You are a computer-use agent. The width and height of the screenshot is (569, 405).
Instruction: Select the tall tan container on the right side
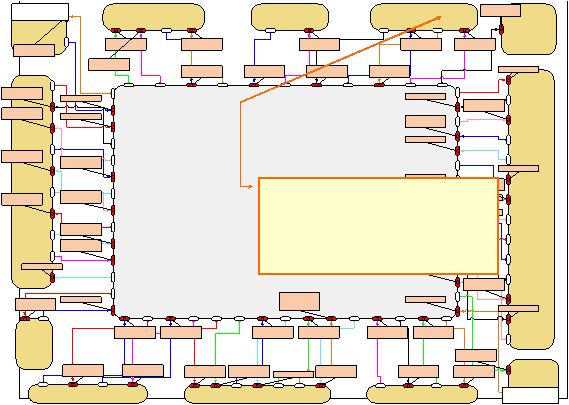click(x=532, y=209)
